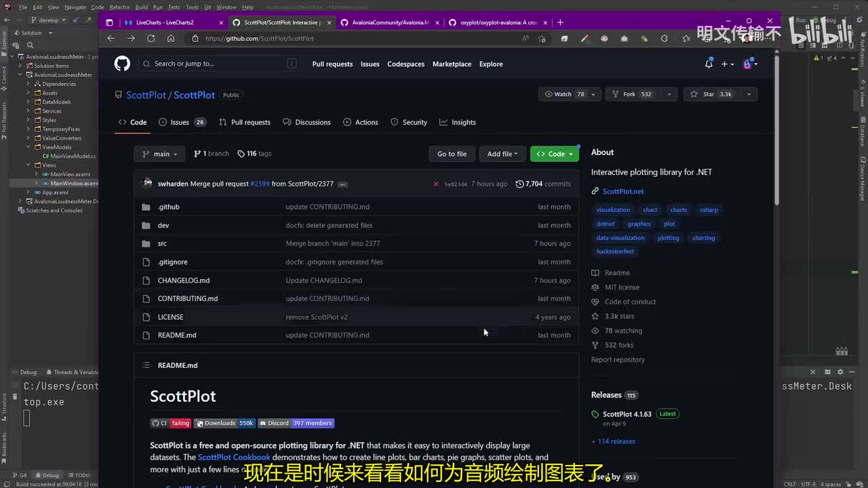868x488 pixels.
Task: Go to the browser home page
Action: 171,39
